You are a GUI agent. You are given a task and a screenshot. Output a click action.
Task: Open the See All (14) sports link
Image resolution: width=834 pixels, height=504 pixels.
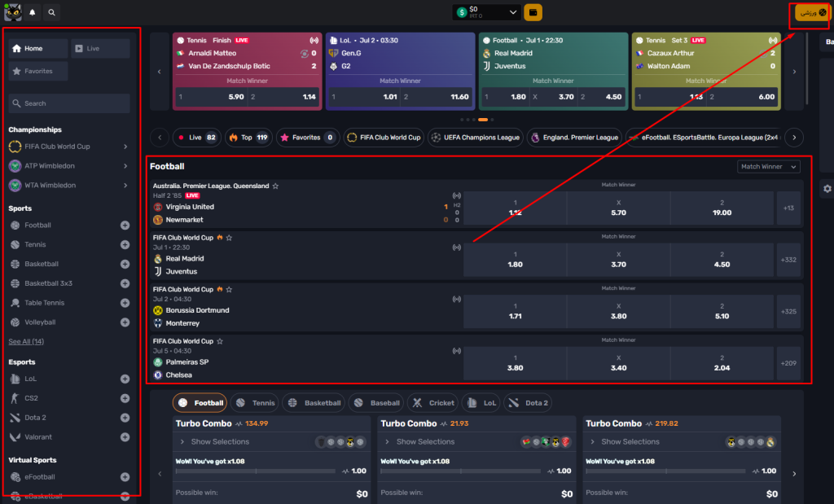tap(26, 342)
